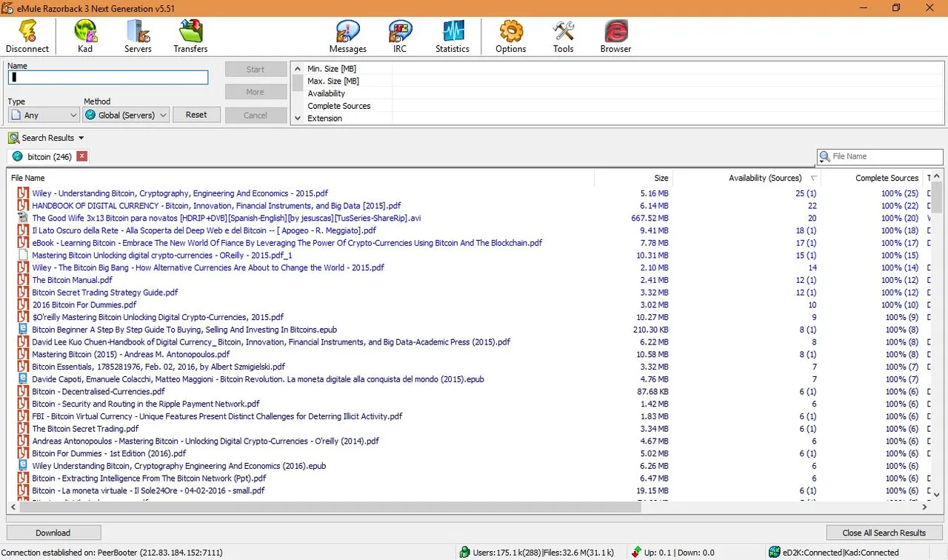The height and width of the screenshot is (560, 948).
Task: Click the More search button
Action: pyautogui.click(x=256, y=92)
